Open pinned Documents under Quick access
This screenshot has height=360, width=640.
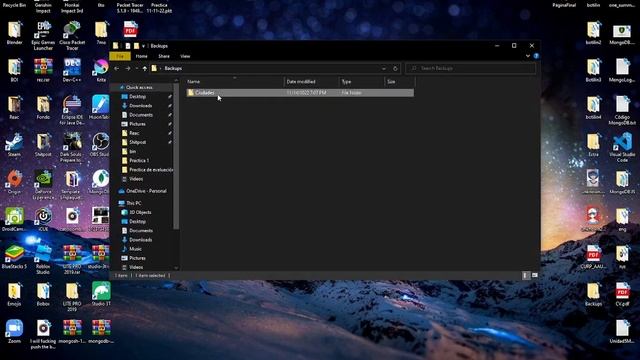(x=141, y=115)
